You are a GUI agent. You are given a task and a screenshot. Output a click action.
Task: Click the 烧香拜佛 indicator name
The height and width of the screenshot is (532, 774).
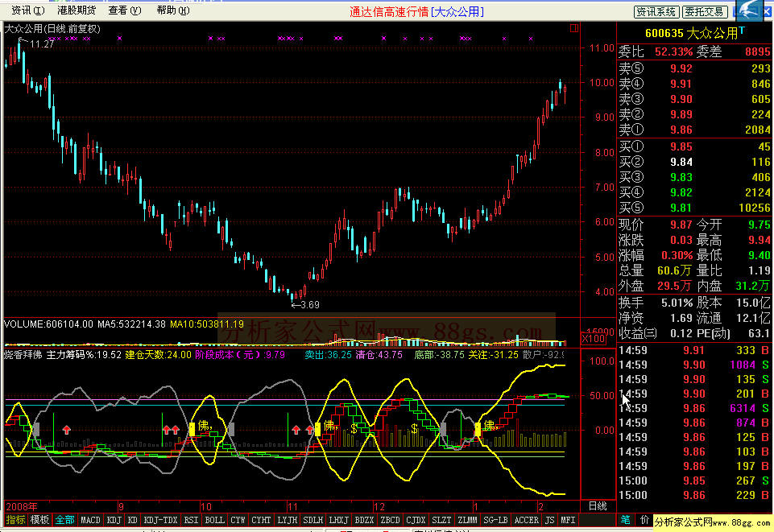coord(23,354)
